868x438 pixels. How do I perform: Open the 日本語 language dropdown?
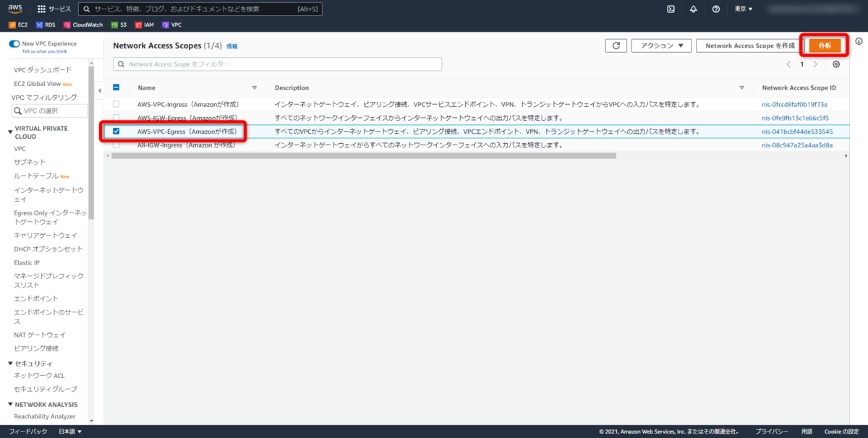[x=70, y=431]
